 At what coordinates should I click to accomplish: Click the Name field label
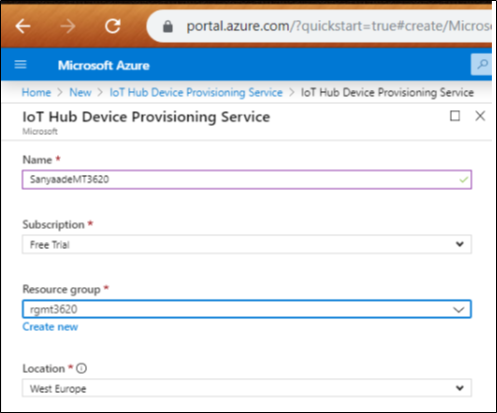[x=37, y=160]
